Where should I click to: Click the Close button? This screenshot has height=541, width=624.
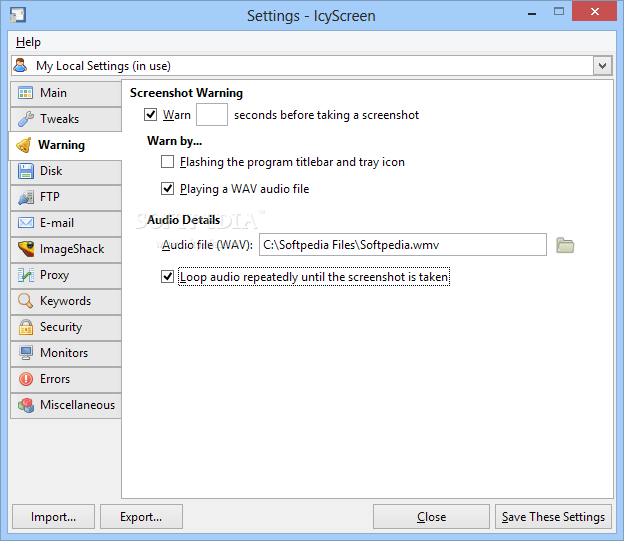(431, 517)
